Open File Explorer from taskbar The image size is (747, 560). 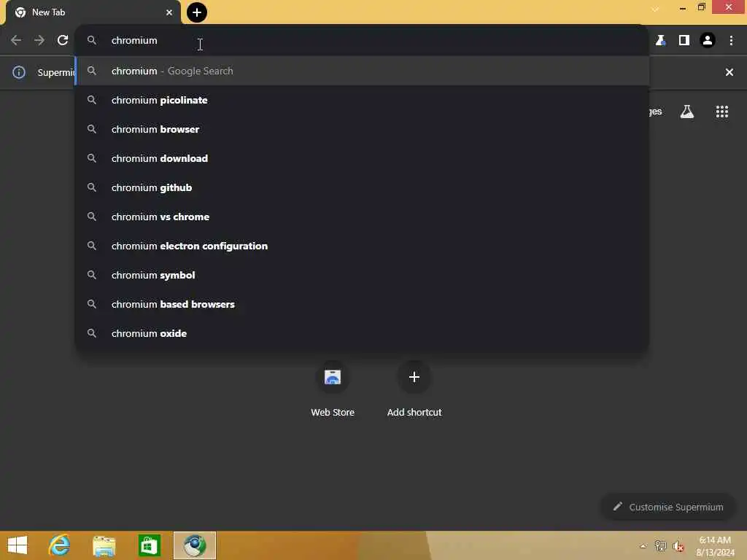coord(104,545)
